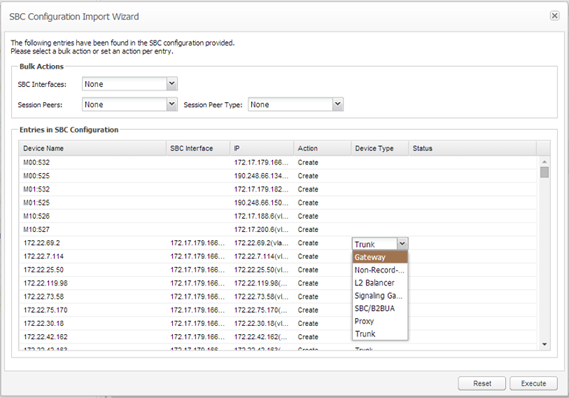Select Trunk option at list bottom
Image resolution: width=569 pixels, height=398 pixels.
[380, 334]
